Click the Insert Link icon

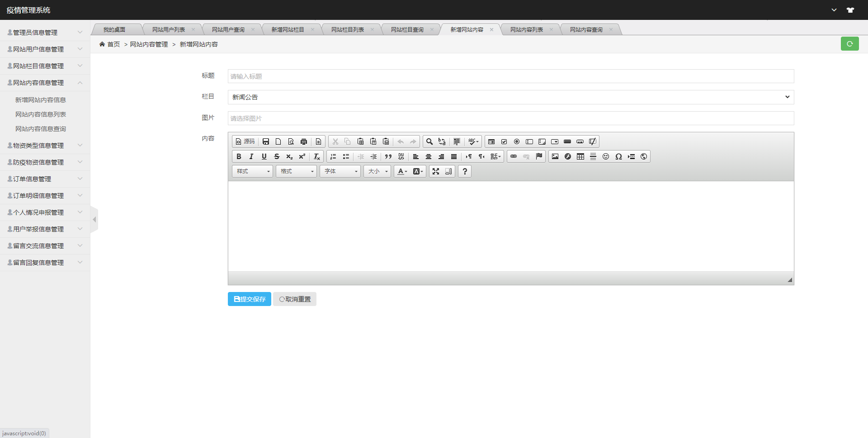click(514, 156)
